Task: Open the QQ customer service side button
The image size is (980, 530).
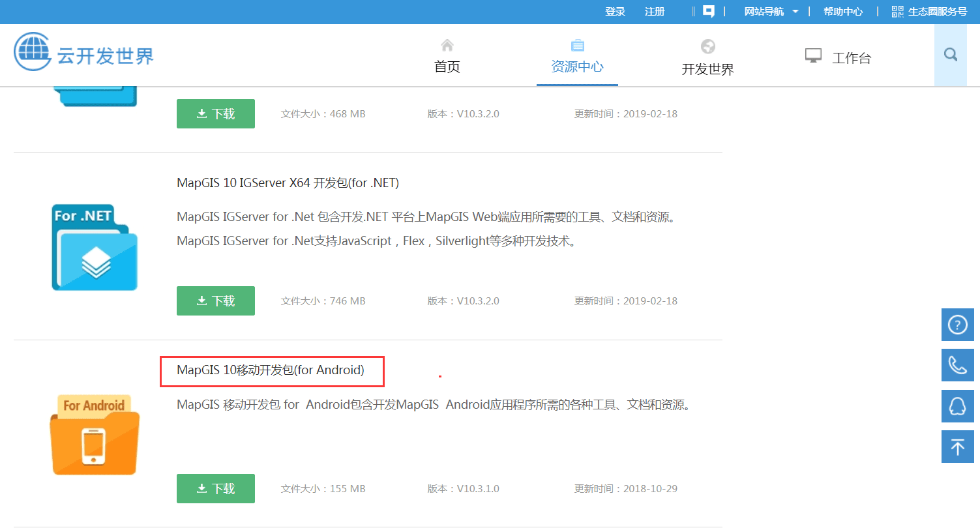Action: coord(958,406)
